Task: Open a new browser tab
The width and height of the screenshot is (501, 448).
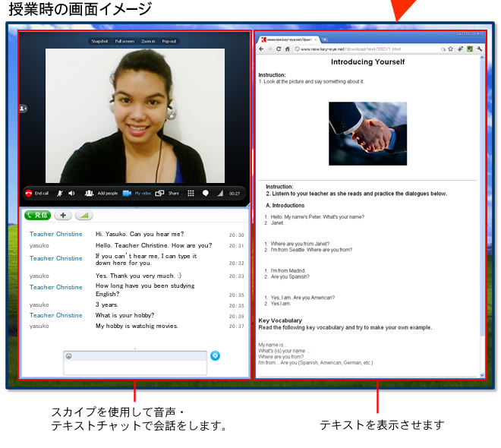Action: tap(325, 39)
